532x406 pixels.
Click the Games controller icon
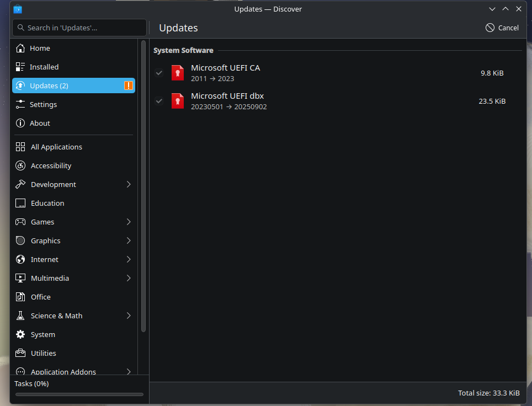click(x=20, y=222)
